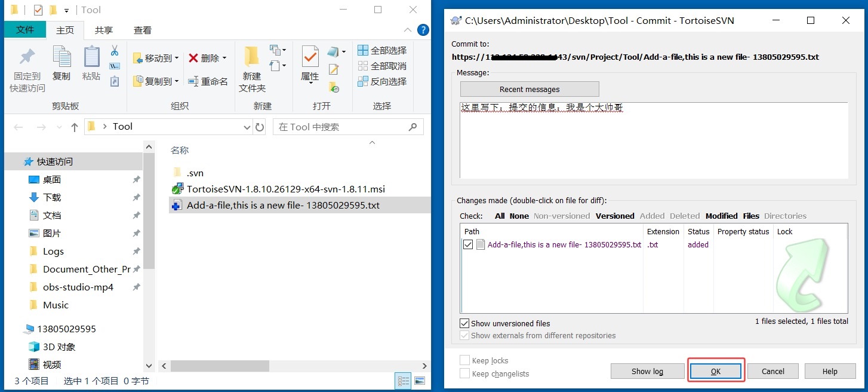The width and height of the screenshot is (868, 392).
Task: Click the Modified check filter link
Action: [722, 216]
